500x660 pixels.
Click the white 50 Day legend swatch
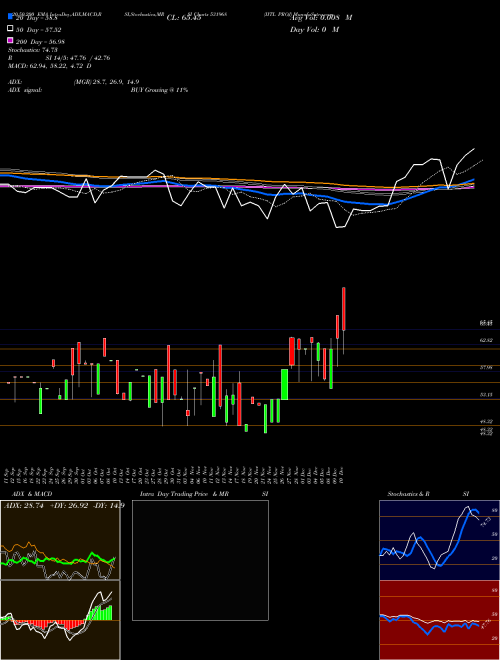click(11, 29)
